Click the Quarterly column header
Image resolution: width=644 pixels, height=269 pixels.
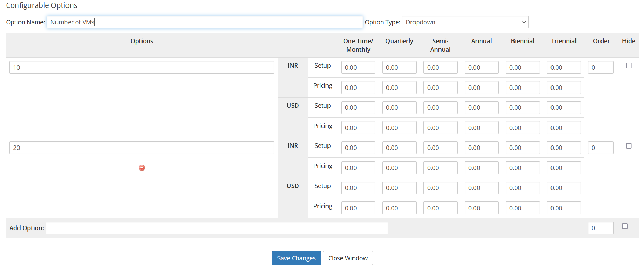[x=399, y=41]
